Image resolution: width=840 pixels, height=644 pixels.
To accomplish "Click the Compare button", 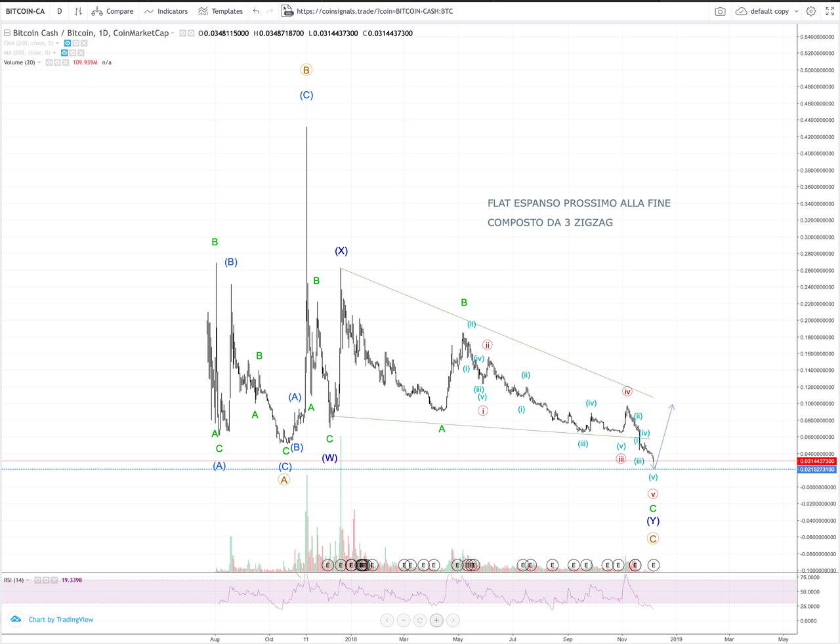I will pyautogui.click(x=112, y=11).
